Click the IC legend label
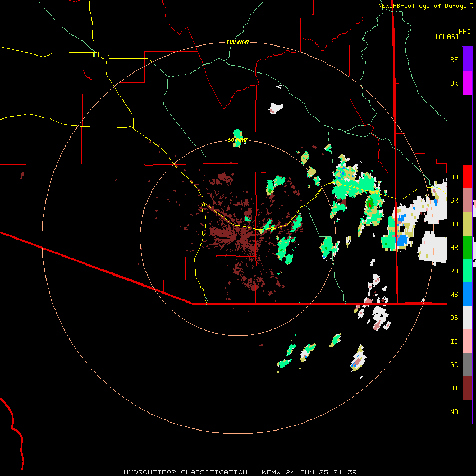The width and height of the screenshot is (476, 476). 454,342
